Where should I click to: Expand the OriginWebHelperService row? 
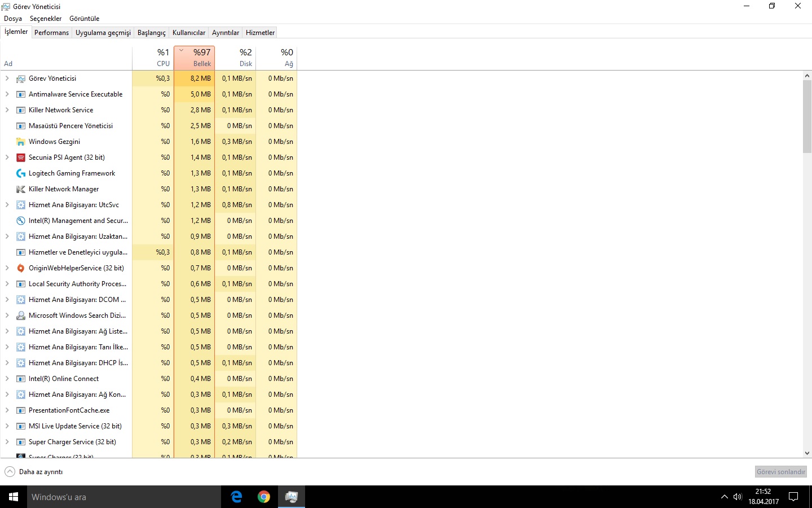tap(7, 268)
